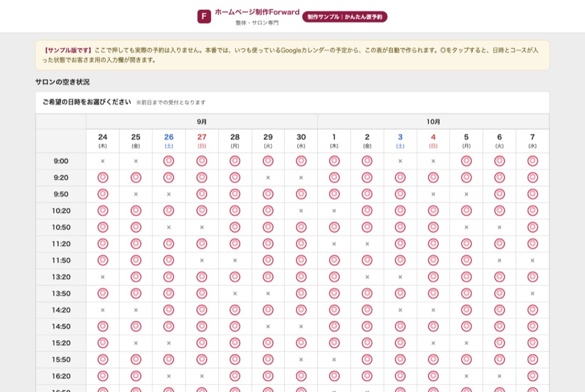The width and height of the screenshot is (585, 392).
Task: Select the 10:20 slot on September 25
Action: click(136, 211)
